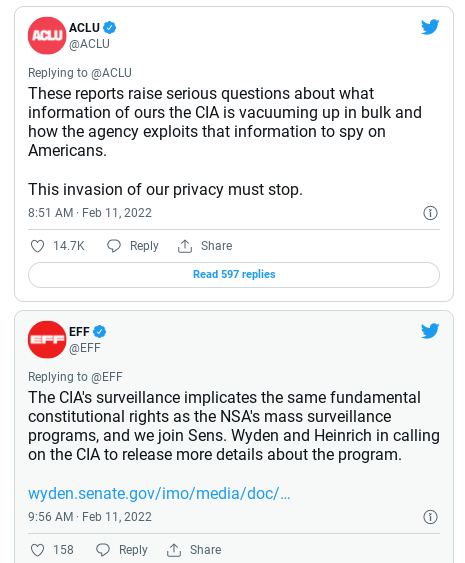Viewport: 465px width, 563px height.
Task: Click Reply label on the EFF tweet
Action: [133, 550]
